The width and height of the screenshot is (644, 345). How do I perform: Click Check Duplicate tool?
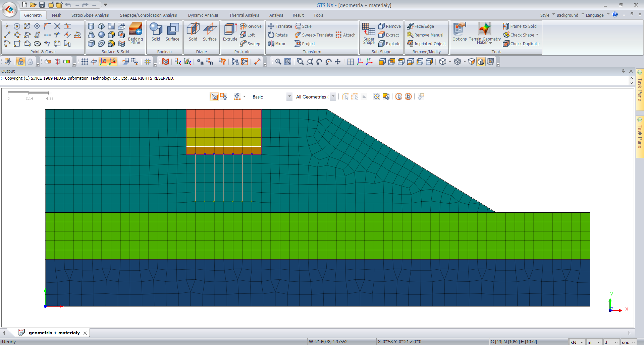click(521, 44)
